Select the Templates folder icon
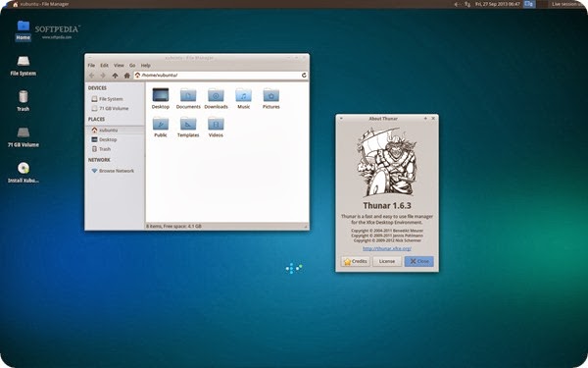The width and height of the screenshot is (588, 368). point(188,127)
